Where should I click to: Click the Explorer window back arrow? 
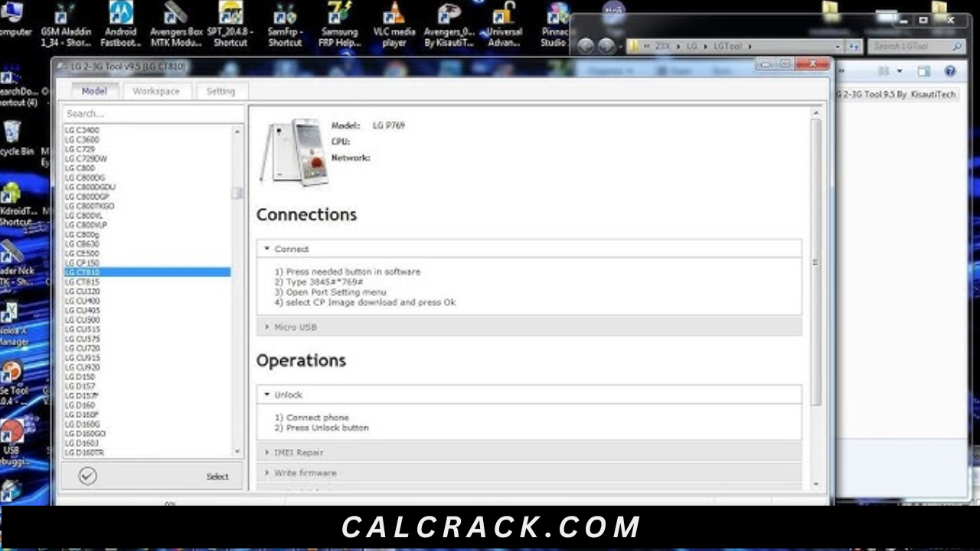point(586,46)
